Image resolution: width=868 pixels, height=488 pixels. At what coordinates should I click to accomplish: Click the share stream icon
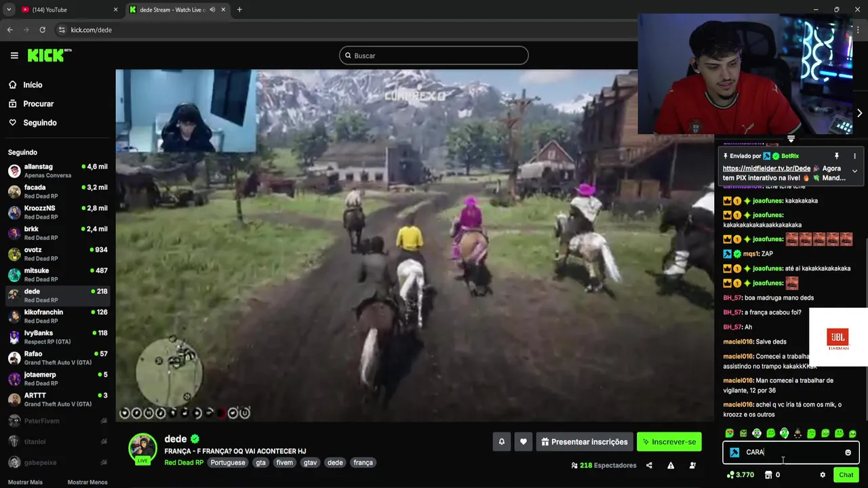tap(649, 466)
